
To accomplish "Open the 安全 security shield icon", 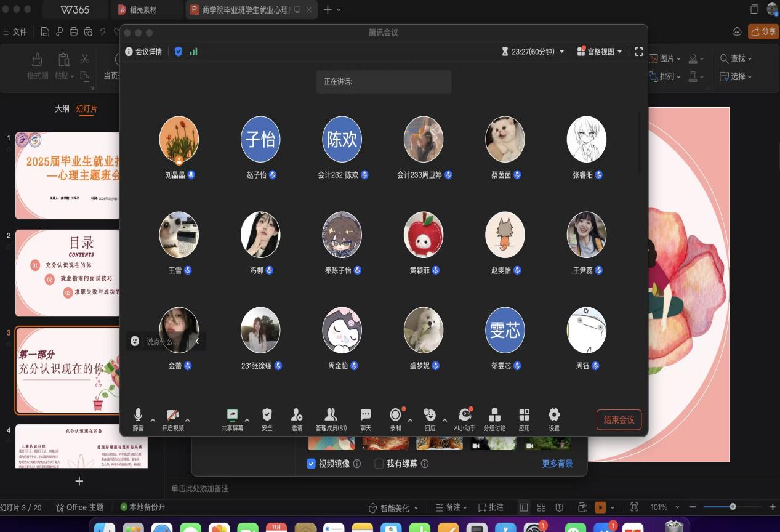I will [x=267, y=416].
